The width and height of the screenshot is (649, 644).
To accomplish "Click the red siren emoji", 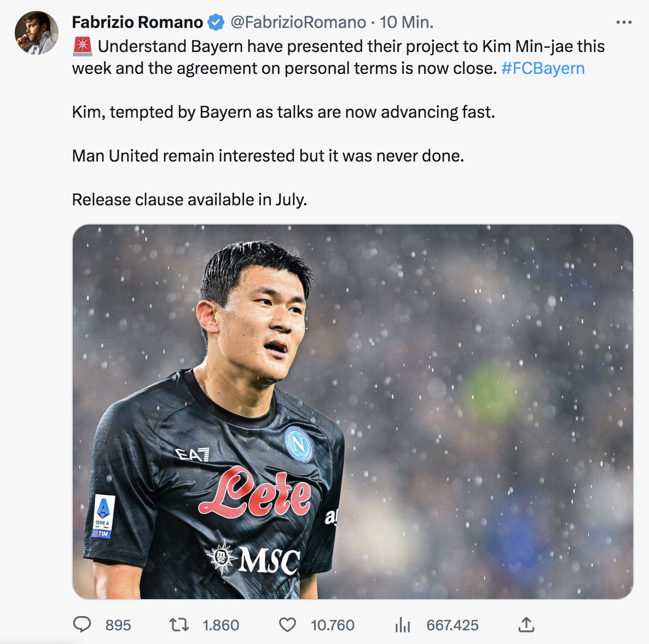I will [83, 47].
